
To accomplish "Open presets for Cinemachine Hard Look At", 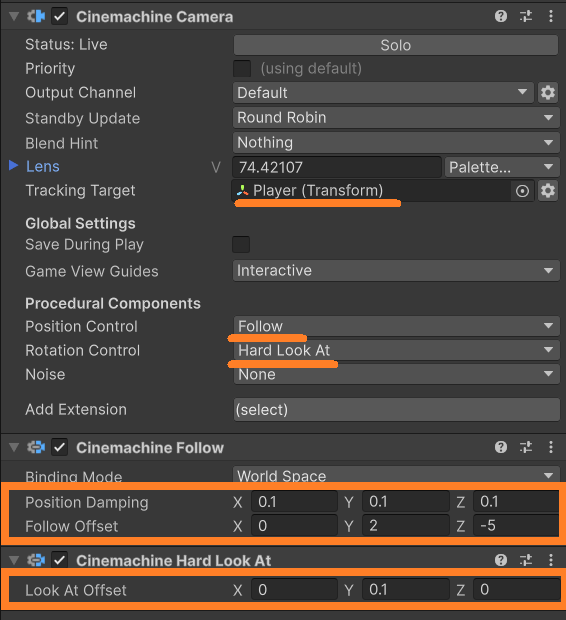I will [x=526, y=560].
